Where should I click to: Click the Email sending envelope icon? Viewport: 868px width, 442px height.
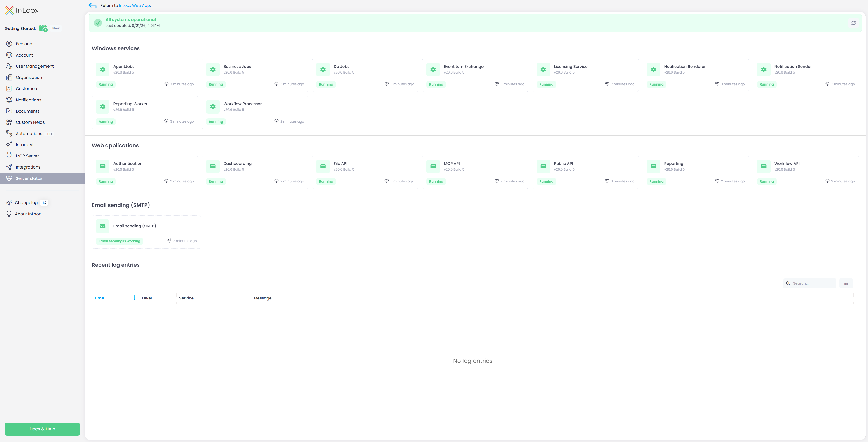coord(103,226)
